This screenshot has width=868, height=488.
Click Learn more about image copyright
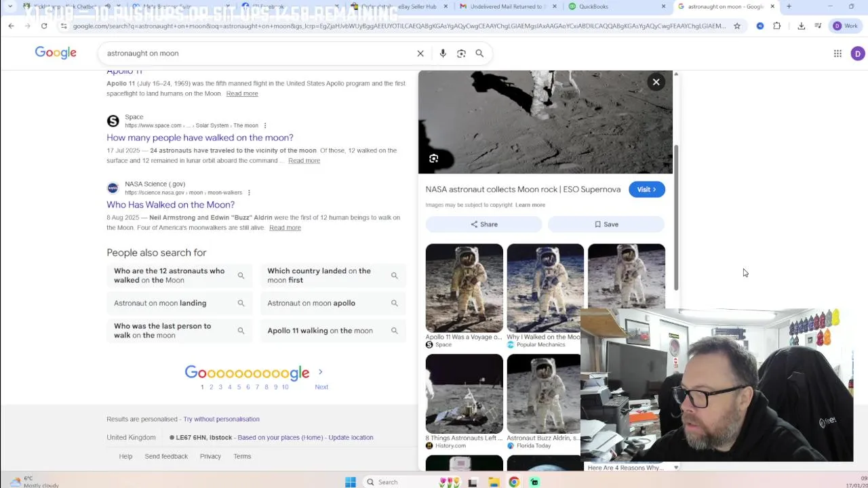(x=530, y=205)
